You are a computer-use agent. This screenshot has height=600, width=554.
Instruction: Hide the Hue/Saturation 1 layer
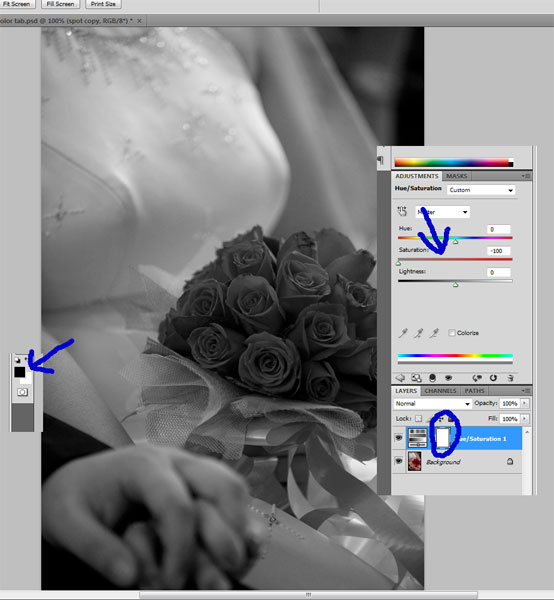coord(399,438)
